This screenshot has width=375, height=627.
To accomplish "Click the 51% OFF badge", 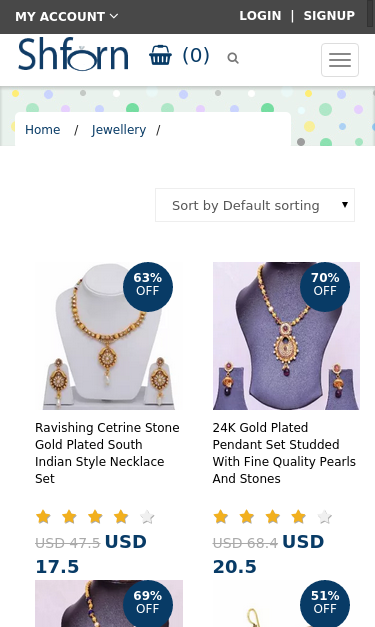I will [325, 603].
